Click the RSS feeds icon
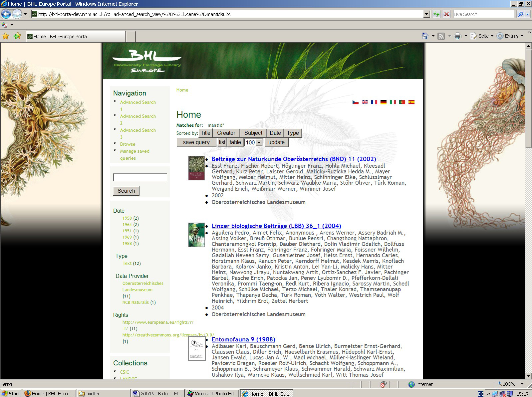This screenshot has height=397, width=532. [x=441, y=36]
